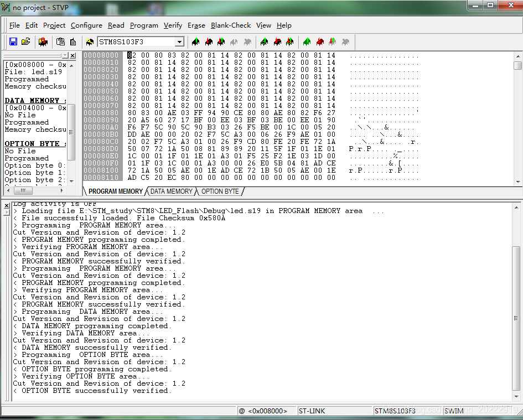Image resolution: width=523 pixels, height=420 pixels.
Task: Open the Blank-Check menu
Action: click(230, 25)
